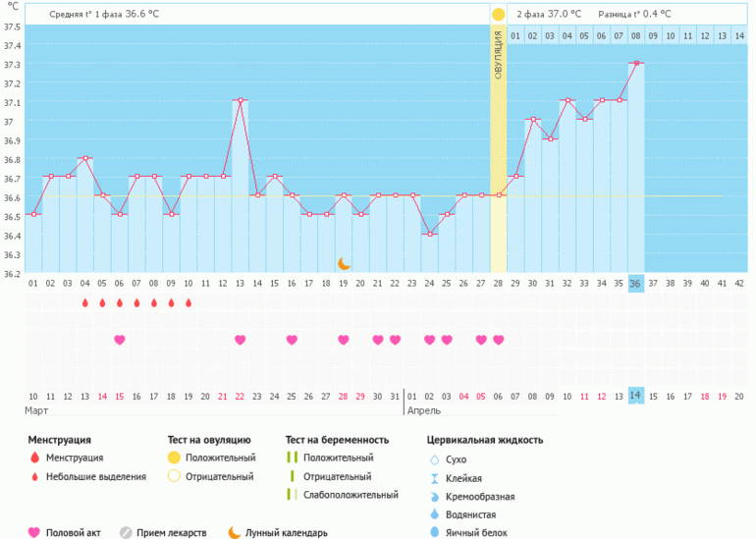Click the Лунный календарь legend moon icon
Viewport: 756px width, 539px height.
(x=234, y=532)
